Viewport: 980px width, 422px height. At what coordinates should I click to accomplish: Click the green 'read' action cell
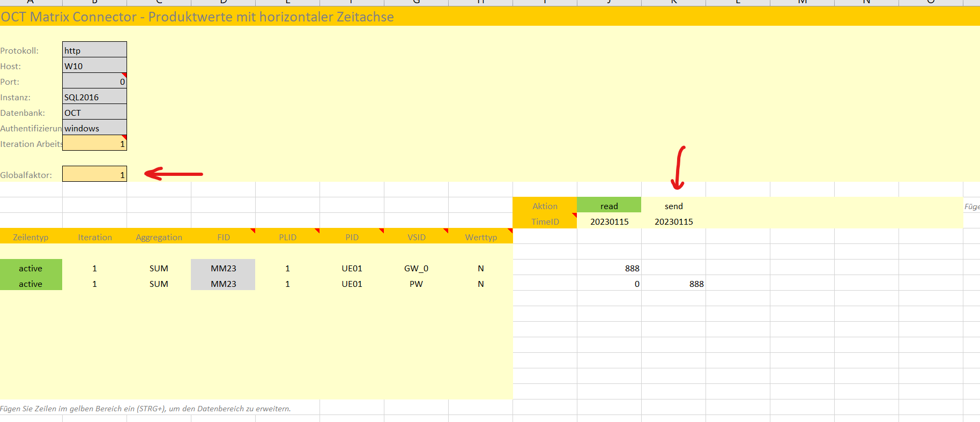click(609, 206)
